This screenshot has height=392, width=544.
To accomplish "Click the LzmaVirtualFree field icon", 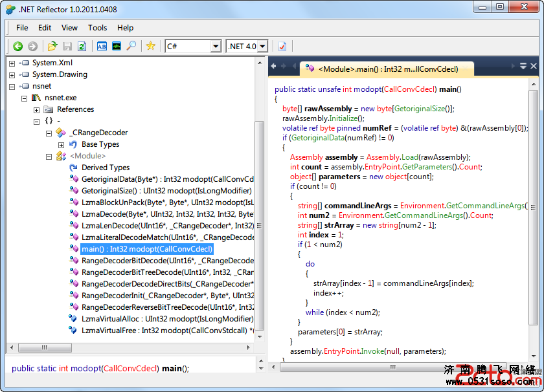I will [x=73, y=330].
